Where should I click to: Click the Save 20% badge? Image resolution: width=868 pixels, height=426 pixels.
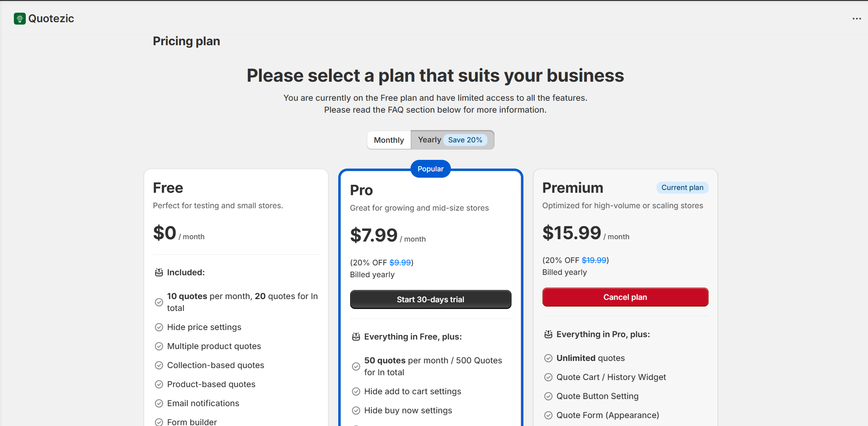pos(465,140)
